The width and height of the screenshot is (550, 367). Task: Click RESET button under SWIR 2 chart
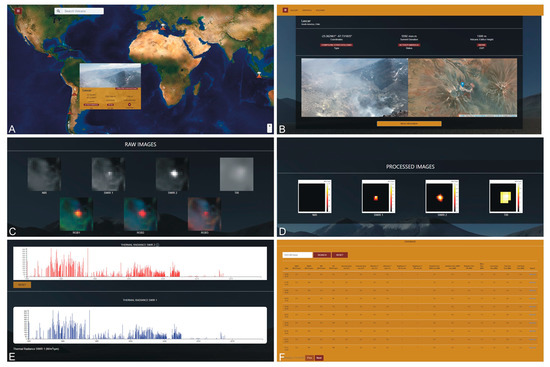pos(22,285)
